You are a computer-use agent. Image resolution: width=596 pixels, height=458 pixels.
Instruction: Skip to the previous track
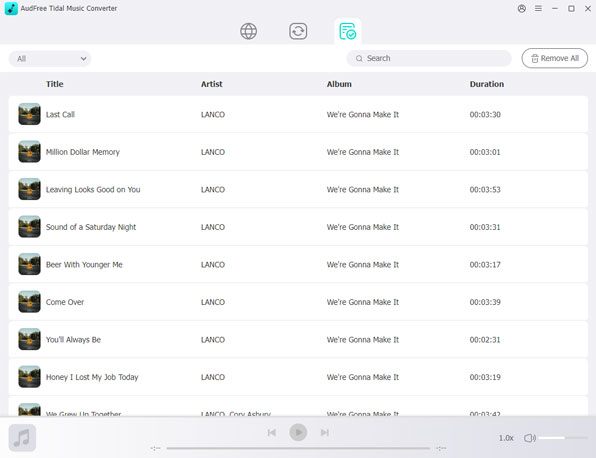coord(271,433)
